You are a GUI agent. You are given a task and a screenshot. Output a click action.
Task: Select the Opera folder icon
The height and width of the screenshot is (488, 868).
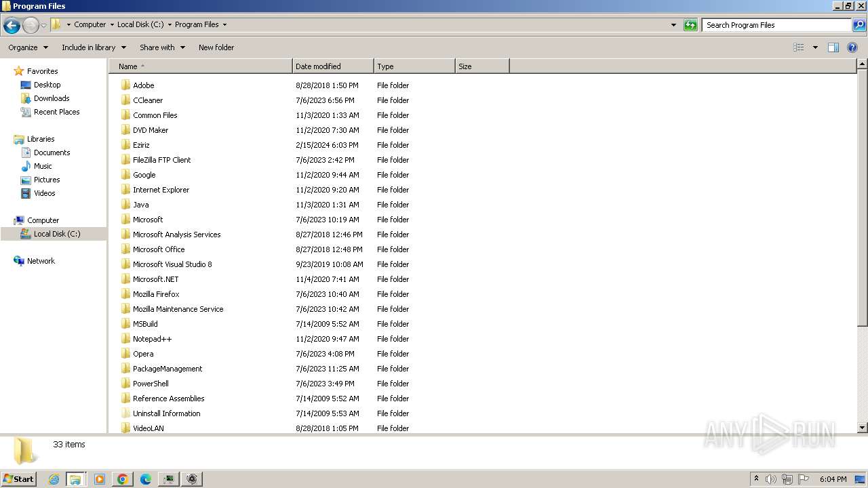pos(125,354)
